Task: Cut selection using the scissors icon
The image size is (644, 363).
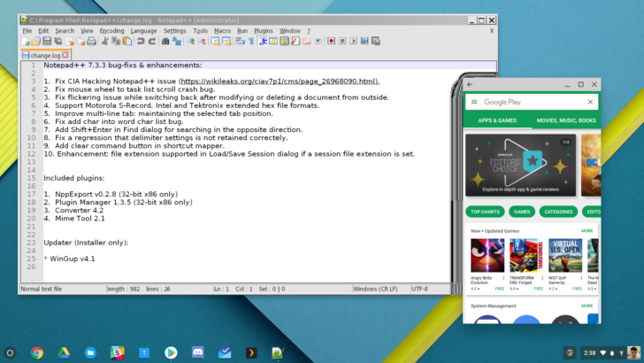Action: tap(105, 41)
